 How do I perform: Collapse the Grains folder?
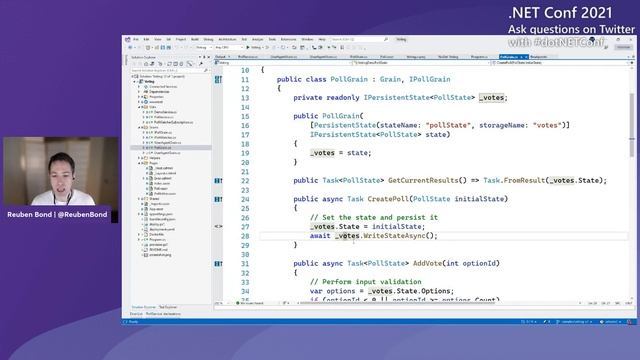pos(139,127)
